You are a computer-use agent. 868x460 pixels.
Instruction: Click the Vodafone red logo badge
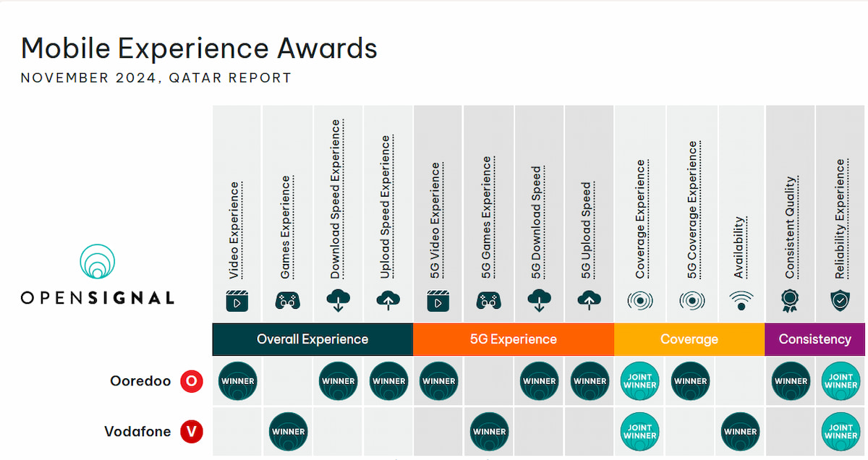coord(192,432)
